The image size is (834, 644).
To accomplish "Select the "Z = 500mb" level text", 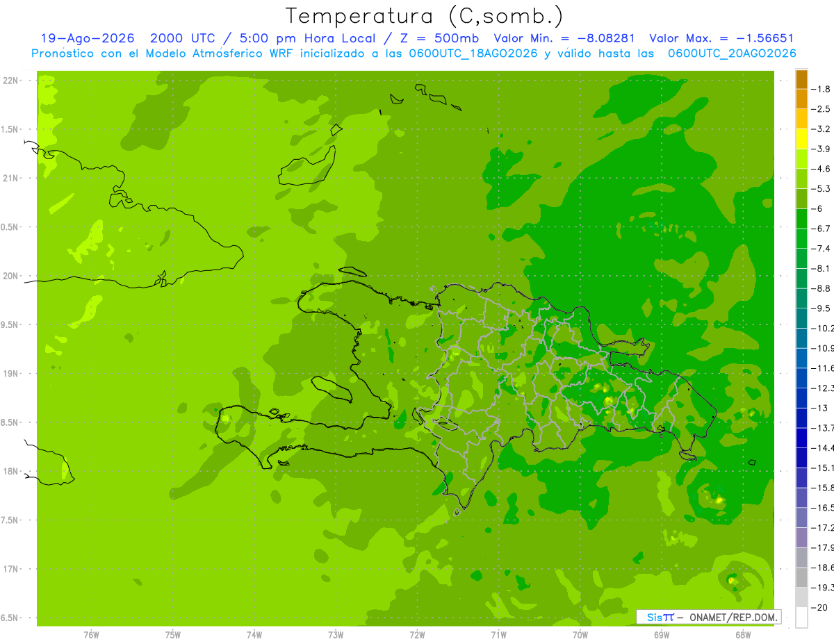I will pyautogui.click(x=440, y=38).
